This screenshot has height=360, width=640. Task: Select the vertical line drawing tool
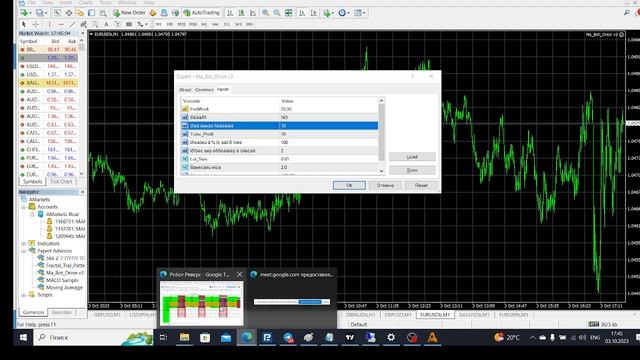pos(49,24)
